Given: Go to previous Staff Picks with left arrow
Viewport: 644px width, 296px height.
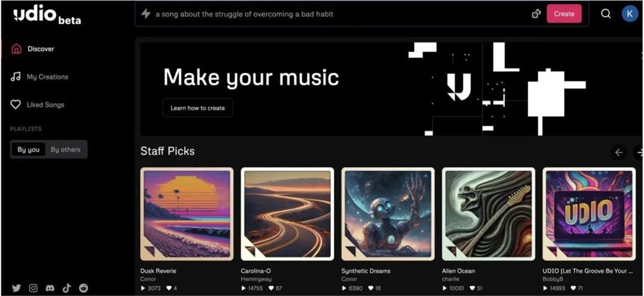Looking at the screenshot, I should tap(619, 153).
